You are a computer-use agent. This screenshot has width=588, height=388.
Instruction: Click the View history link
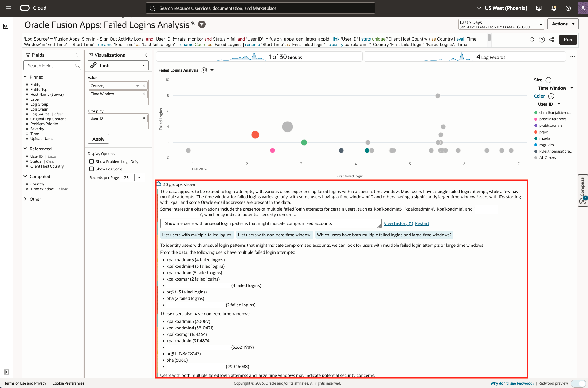coord(398,223)
